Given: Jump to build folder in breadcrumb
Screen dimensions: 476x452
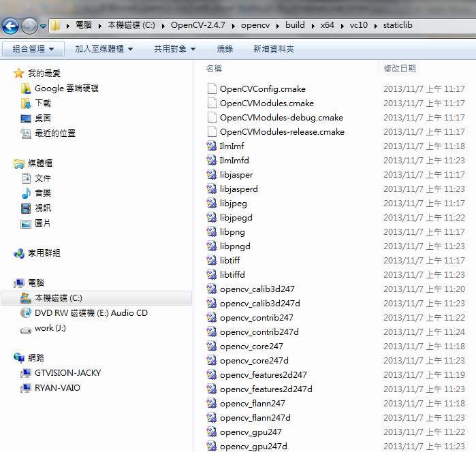Looking at the screenshot, I should [295, 25].
